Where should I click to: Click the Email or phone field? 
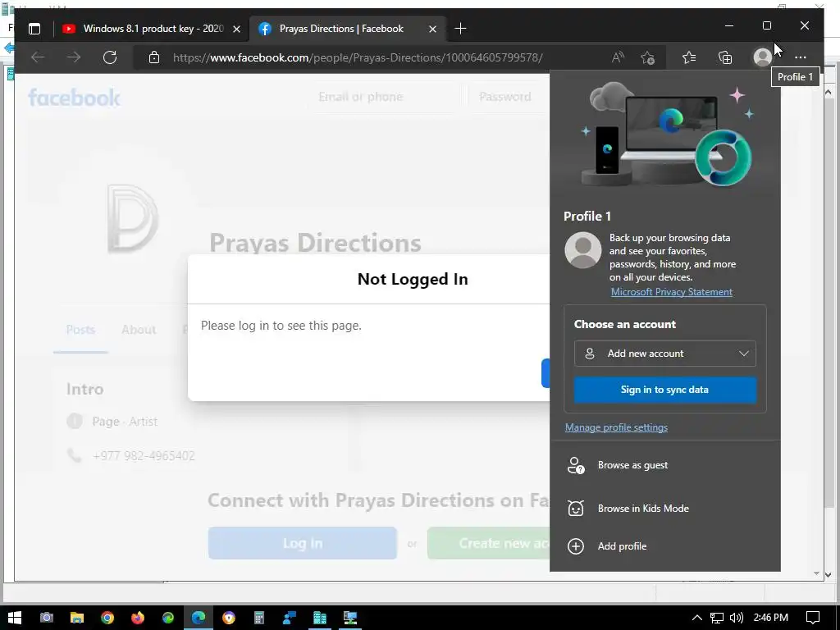coord(384,97)
